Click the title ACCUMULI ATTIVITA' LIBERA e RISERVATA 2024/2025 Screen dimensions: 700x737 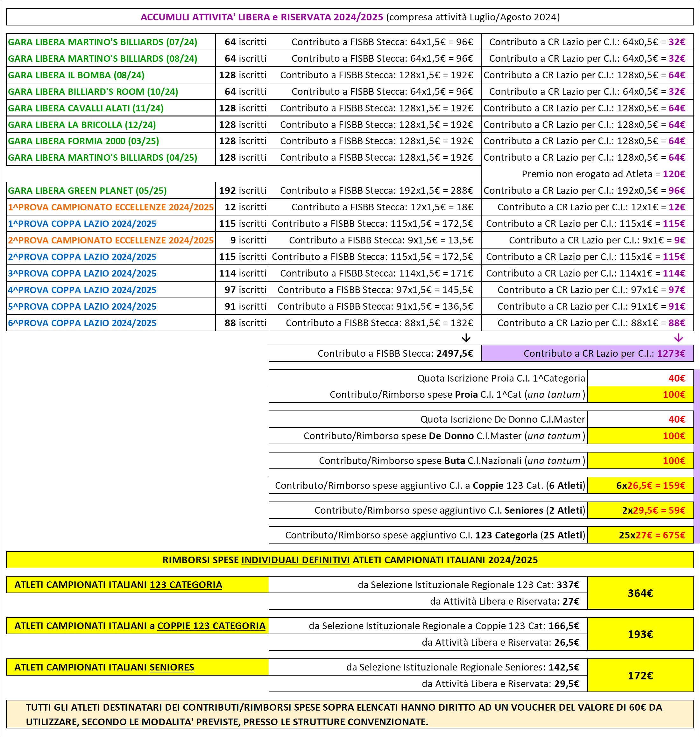(x=262, y=17)
